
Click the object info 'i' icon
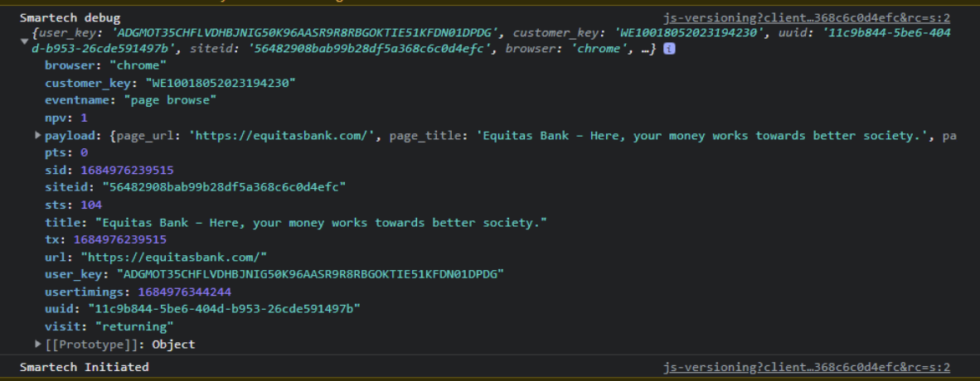tap(669, 49)
